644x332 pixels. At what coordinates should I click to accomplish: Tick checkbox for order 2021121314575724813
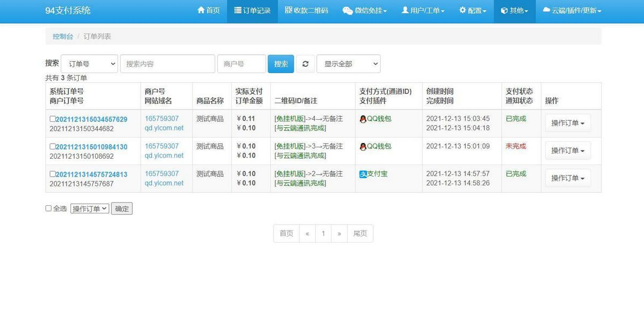coord(53,174)
